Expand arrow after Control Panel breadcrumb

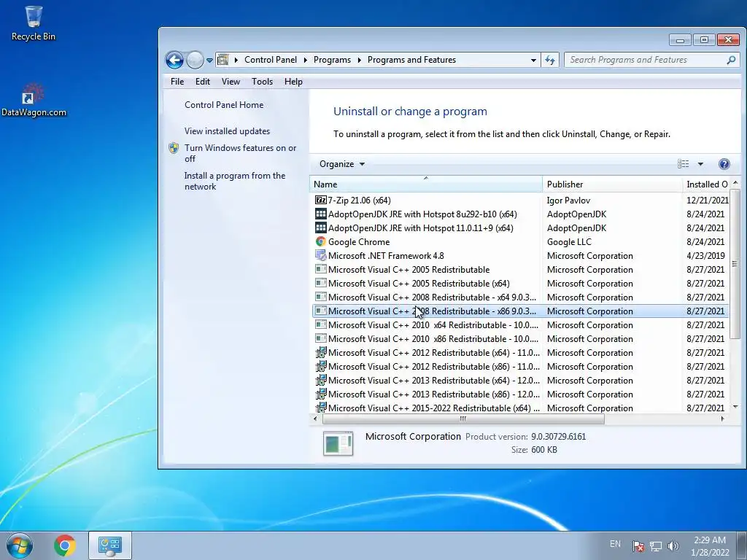click(306, 60)
